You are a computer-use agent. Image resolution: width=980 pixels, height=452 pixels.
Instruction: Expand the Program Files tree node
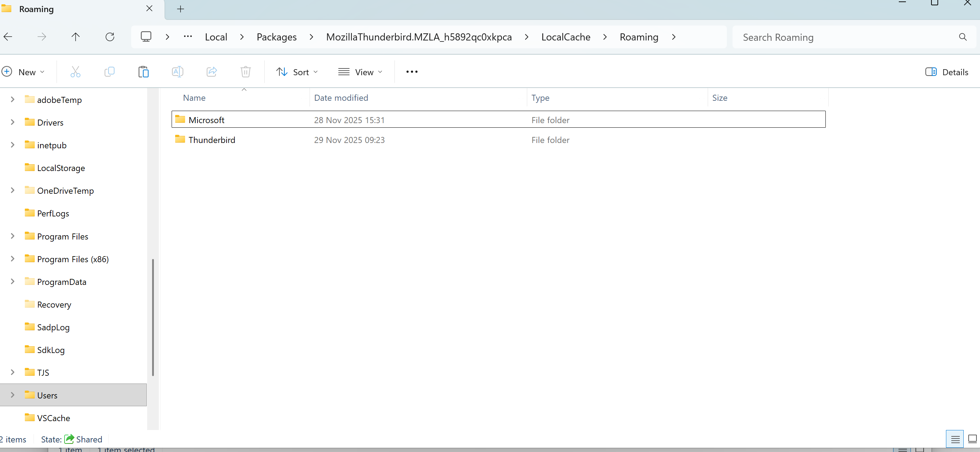click(12, 236)
